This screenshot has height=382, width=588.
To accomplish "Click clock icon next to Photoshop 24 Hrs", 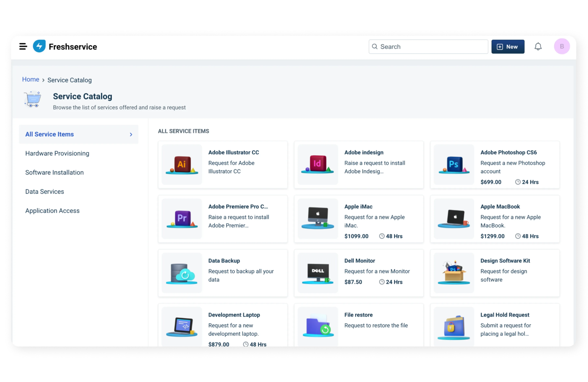I will point(518,182).
